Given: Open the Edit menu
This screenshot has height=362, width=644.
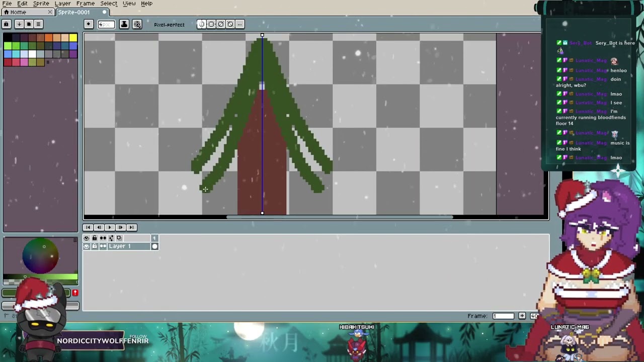Looking at the screenshot, I should tap(22, 4).
